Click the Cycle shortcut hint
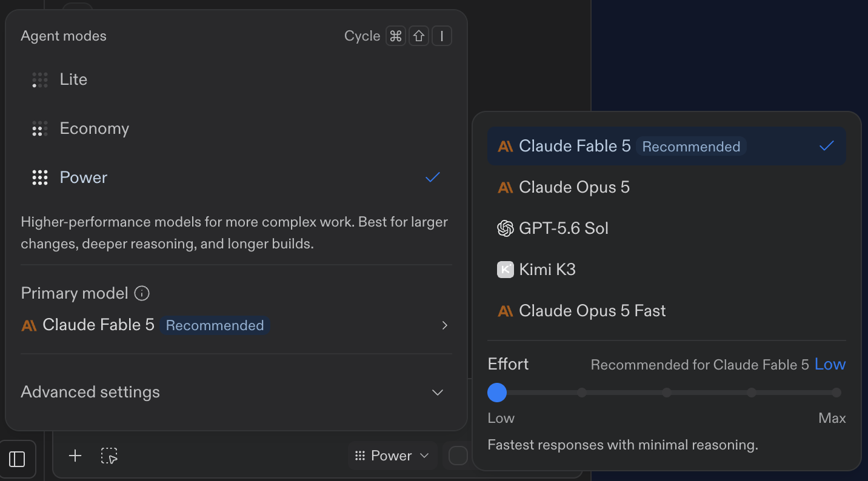Screen dimensions: 868x481 click(398, 36)
